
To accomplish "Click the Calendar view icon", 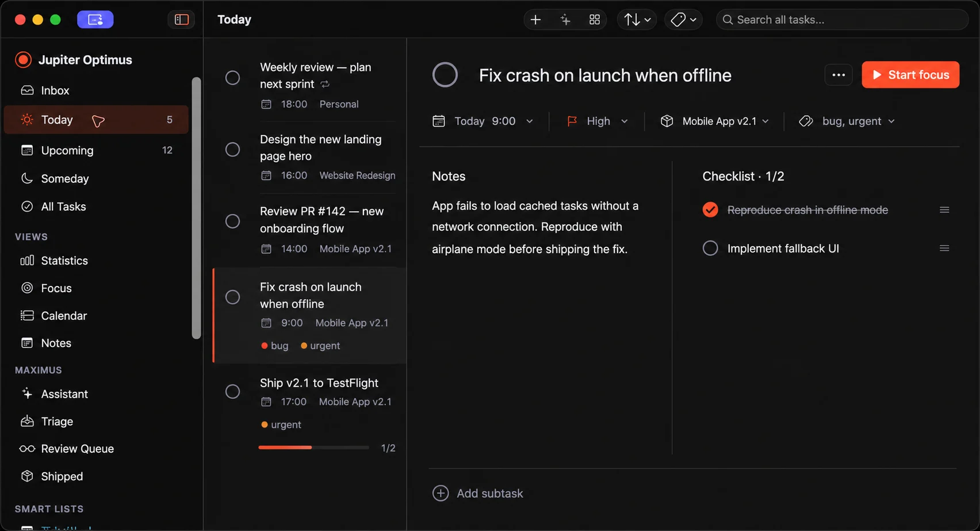I will 27,315.
